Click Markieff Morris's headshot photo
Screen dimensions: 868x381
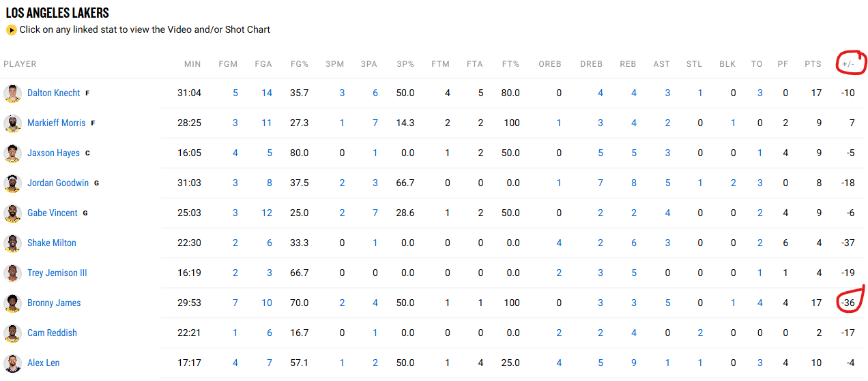coord(12,123)
